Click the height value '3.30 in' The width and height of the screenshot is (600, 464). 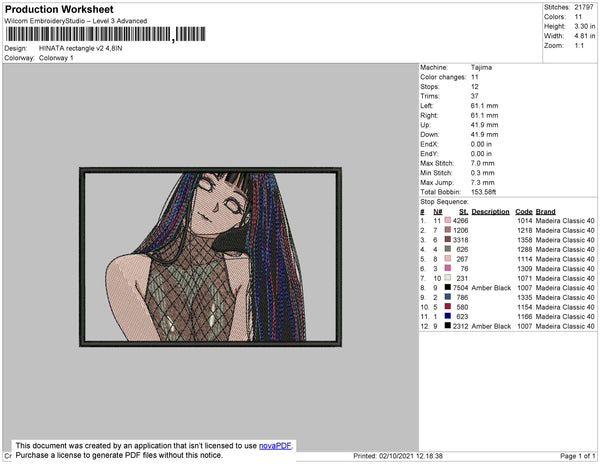pyautogui.click(x=585, y=26)
